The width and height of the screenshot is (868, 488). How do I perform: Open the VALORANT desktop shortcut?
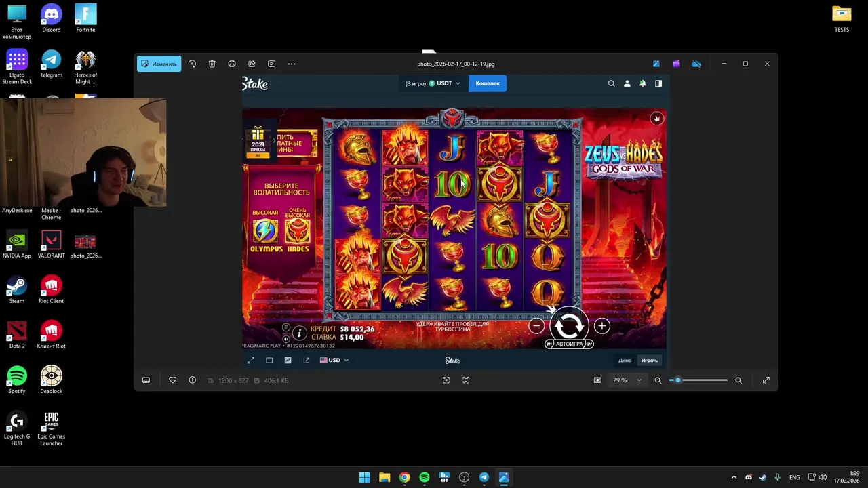52,245
